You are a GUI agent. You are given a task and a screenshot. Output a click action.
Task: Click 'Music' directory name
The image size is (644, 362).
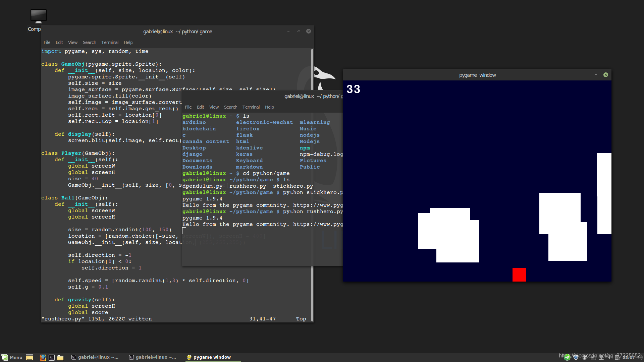click(x=308, y=129)
